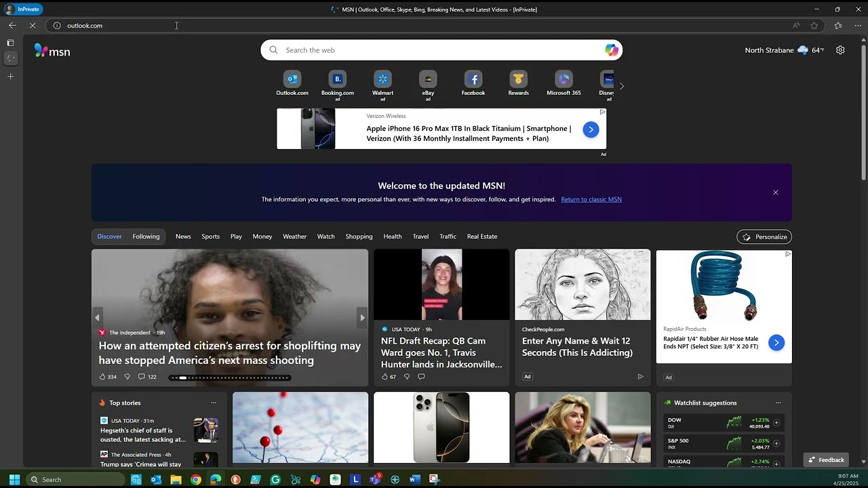Open the browser Settings and more menu
868x488 pixels.
(x=858, y=26)
